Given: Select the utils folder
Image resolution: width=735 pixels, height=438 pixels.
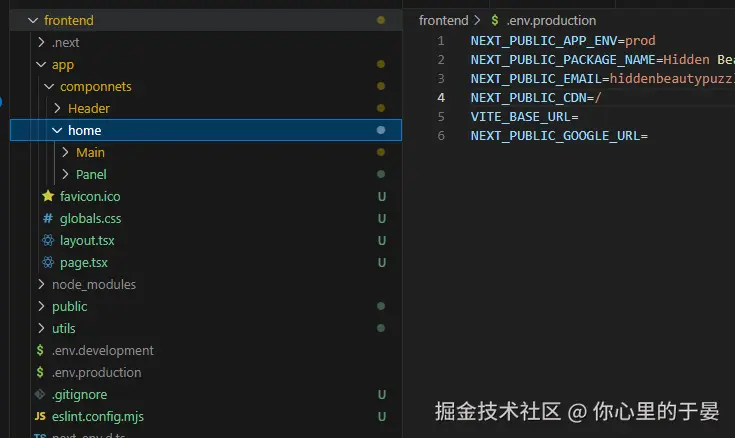Looking at the screenshot, I should 63,329.
